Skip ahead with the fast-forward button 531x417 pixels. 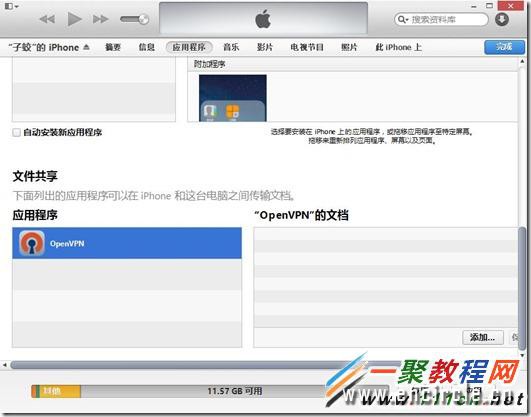pyautogui.click(x=101, y=19)
